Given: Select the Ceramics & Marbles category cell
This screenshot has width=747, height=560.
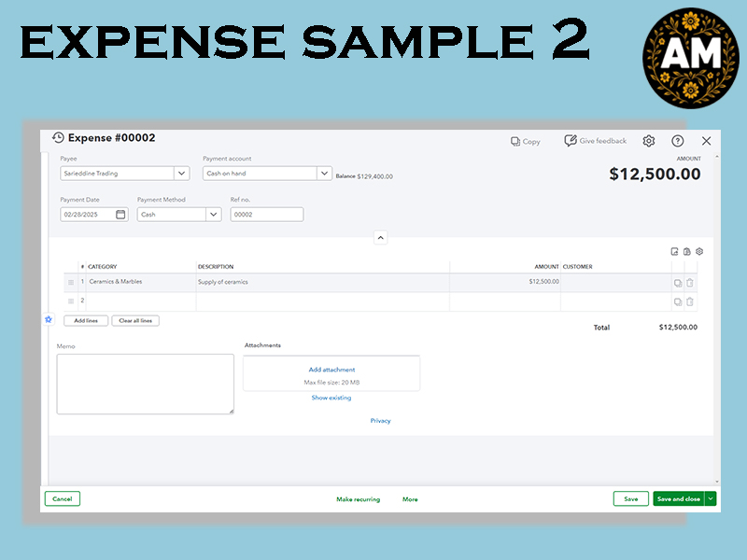Looking at the screenshot, I should pyautogui.click(x=141, y=282).
